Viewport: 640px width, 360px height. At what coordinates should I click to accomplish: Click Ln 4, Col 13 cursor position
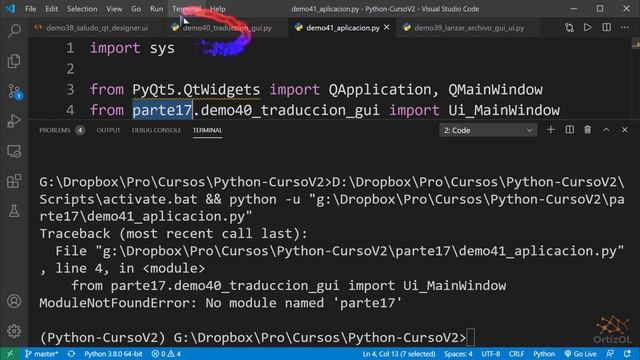pos(399,353)
